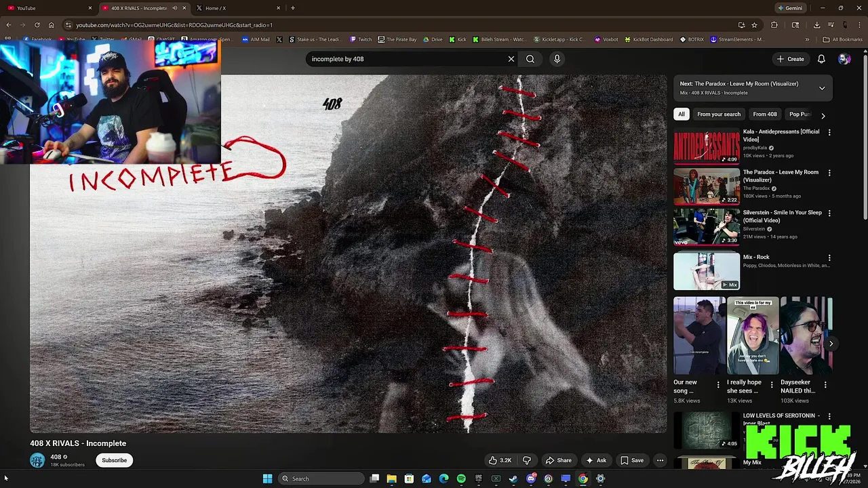
Task: Open options for Dayseeker NAILED short
Action: [825, 384]
